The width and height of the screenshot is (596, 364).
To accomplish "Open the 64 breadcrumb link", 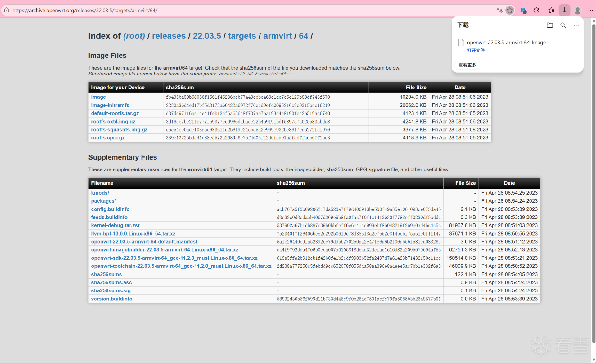I will 304,36.
